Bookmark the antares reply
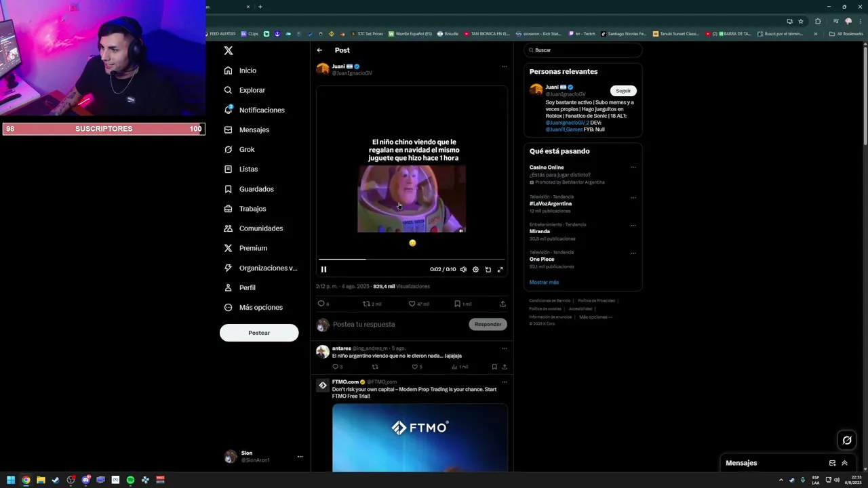The image size is (868, 488). [494, 367]
